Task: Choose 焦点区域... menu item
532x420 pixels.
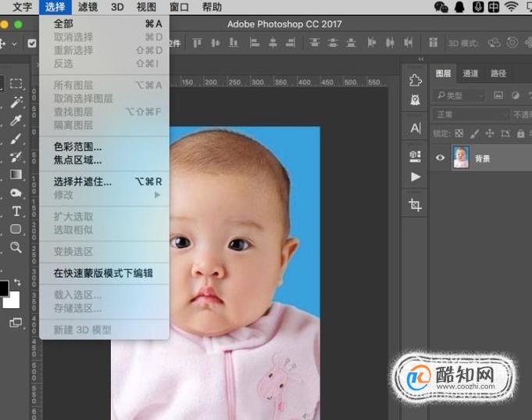Action: (104, 160)
